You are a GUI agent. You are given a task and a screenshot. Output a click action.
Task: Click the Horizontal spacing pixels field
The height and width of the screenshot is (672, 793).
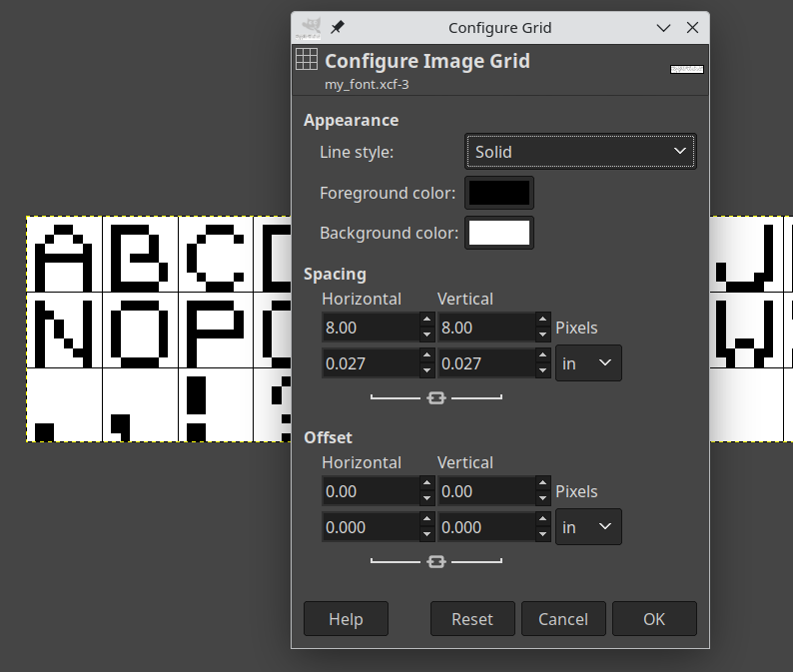[370, 328]
